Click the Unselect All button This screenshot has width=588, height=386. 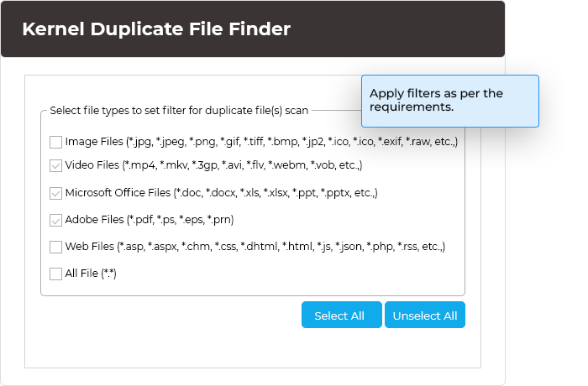tap(425, 315)
